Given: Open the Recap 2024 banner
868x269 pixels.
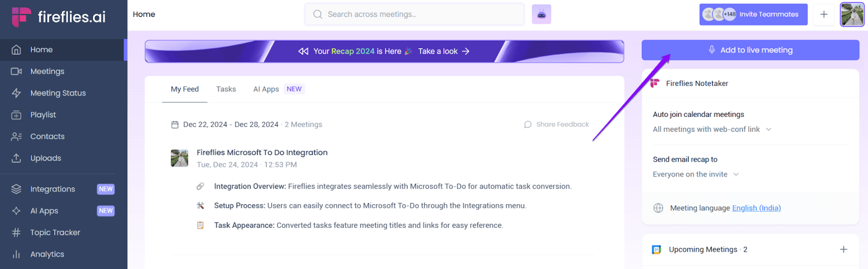Looking at the screenshot, I should pos(384,52).
